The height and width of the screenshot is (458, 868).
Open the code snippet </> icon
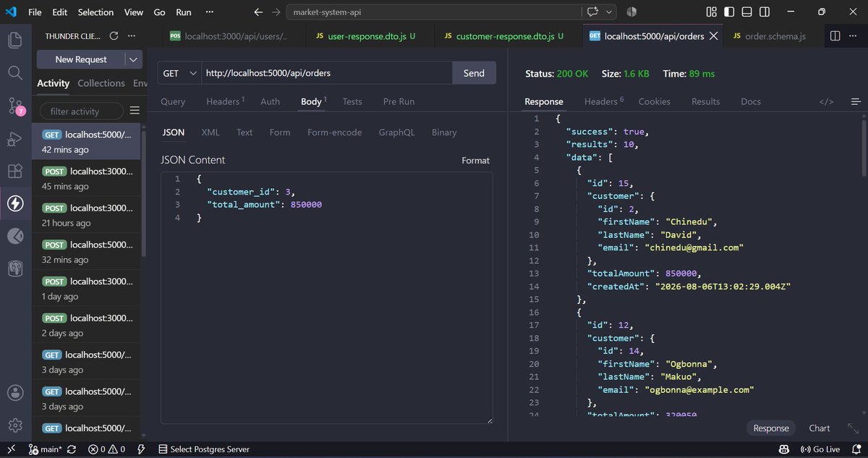click(826, 102)
